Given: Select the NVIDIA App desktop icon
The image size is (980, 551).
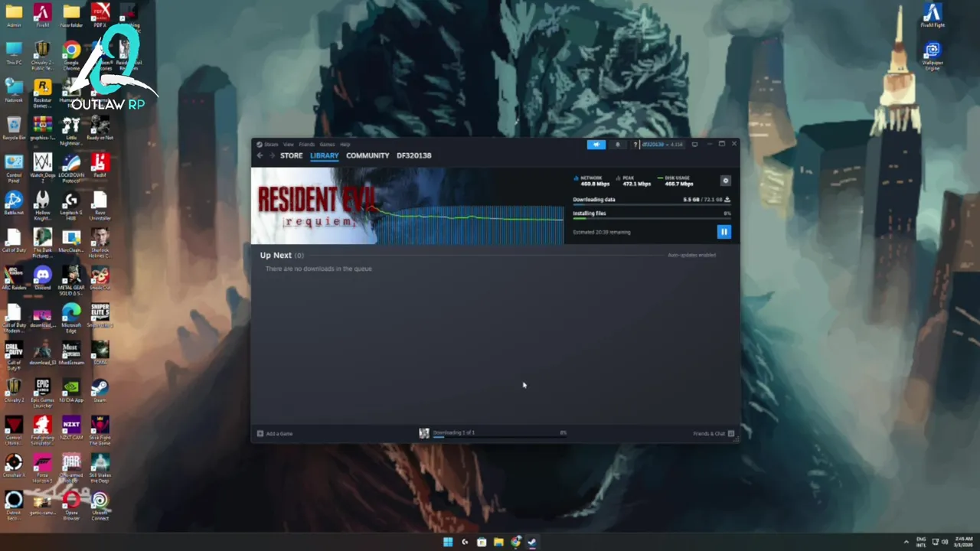Looking at the screenshot, I should (71, 390).
